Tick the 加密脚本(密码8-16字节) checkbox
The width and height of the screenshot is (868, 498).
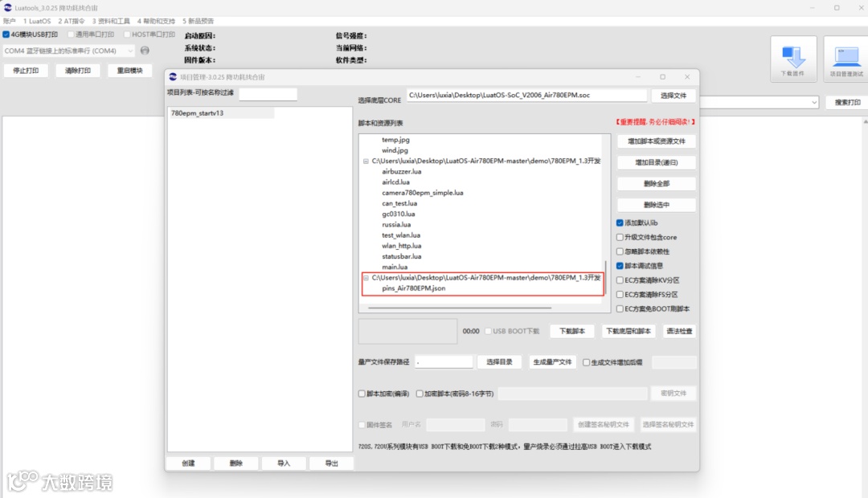coord(420,394)
